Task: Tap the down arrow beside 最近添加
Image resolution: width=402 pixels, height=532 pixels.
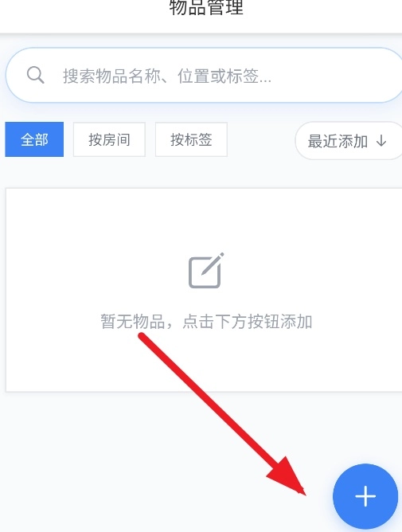Action: [x=381, y=140]
